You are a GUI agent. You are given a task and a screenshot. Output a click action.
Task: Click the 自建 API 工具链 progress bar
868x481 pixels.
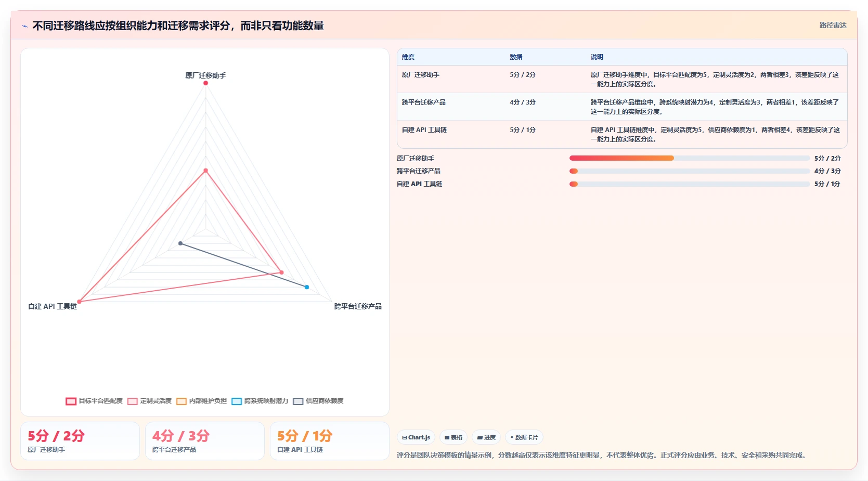(x=690, y=184)
